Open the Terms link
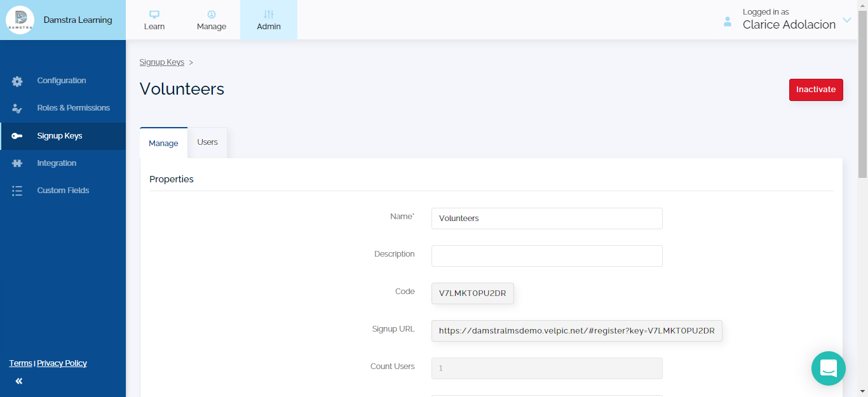This screenshot has height=397, width=868. 20,363
